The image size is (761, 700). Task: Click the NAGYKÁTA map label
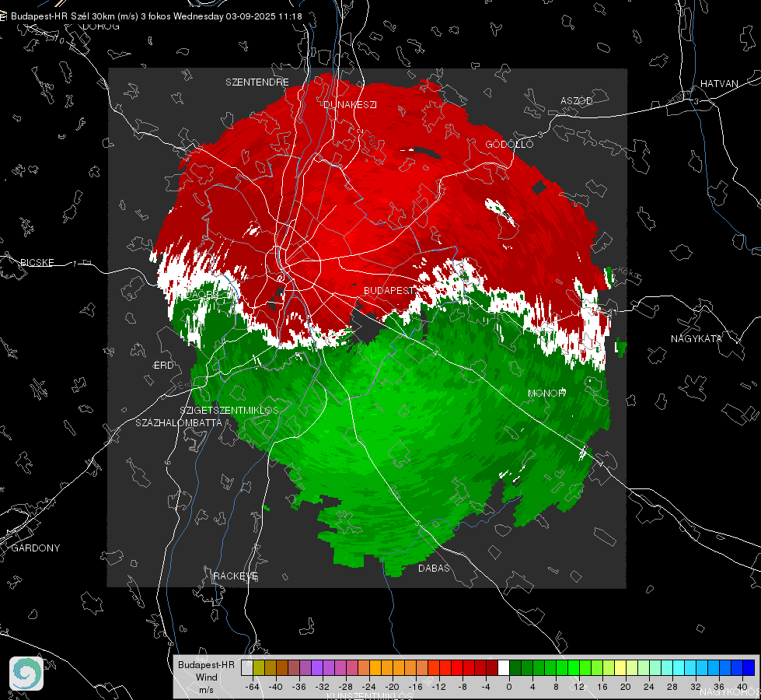(x=696, y=339)
